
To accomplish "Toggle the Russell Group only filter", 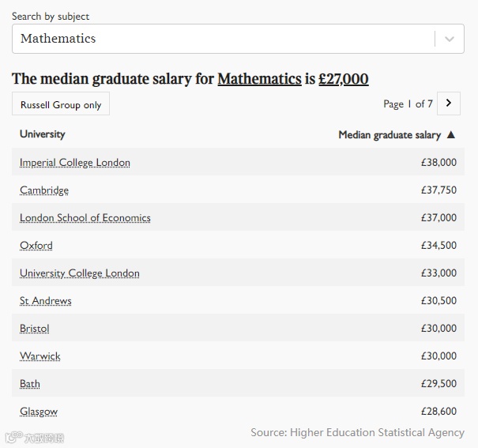I will pos(61,104).
